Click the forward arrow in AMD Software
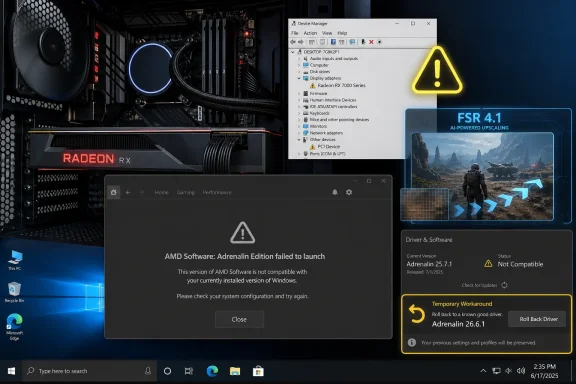This screenshot has width=576, height=384. [142, 192]
